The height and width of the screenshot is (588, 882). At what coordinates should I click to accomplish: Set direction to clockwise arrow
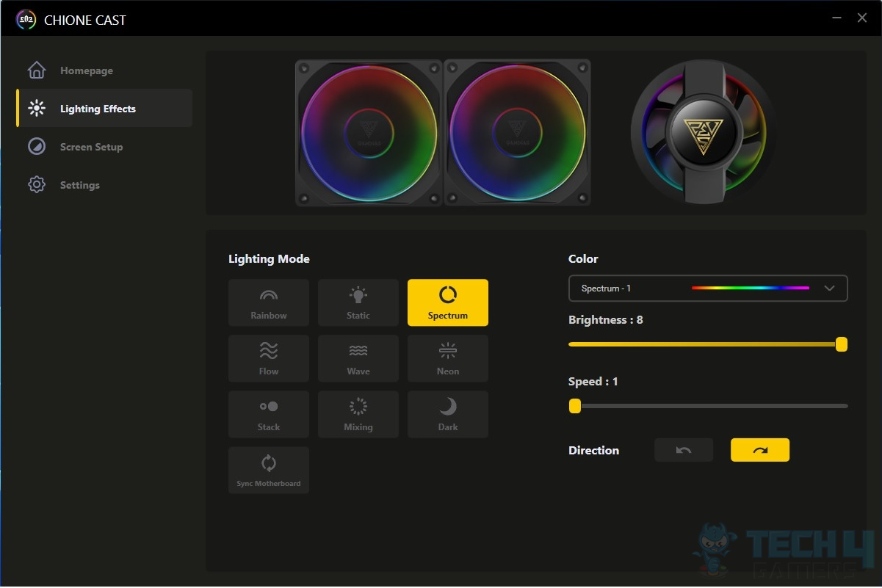click(760, 450)
